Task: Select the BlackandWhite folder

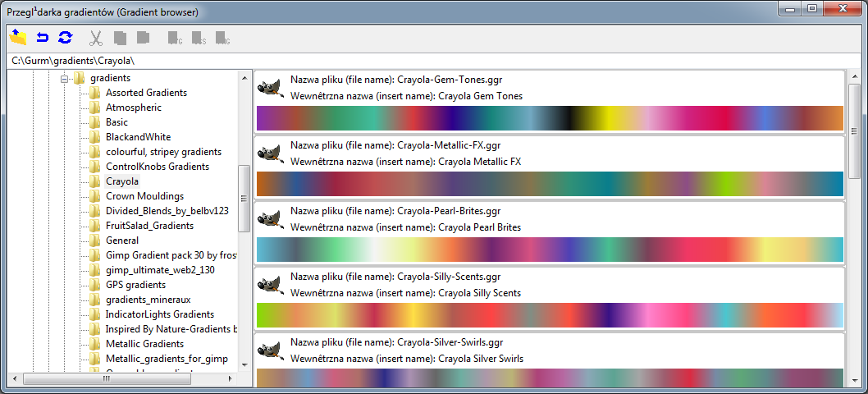Action: click(139, 137)
